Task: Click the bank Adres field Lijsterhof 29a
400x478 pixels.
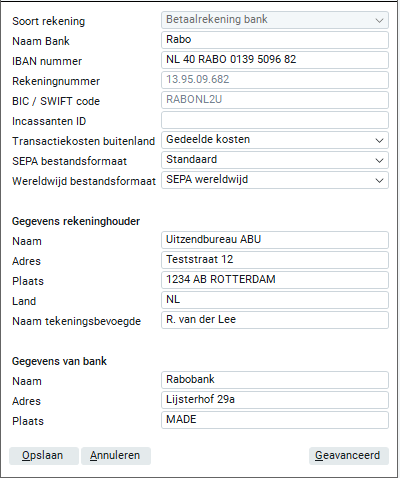Action: click(x=275, y=400)
